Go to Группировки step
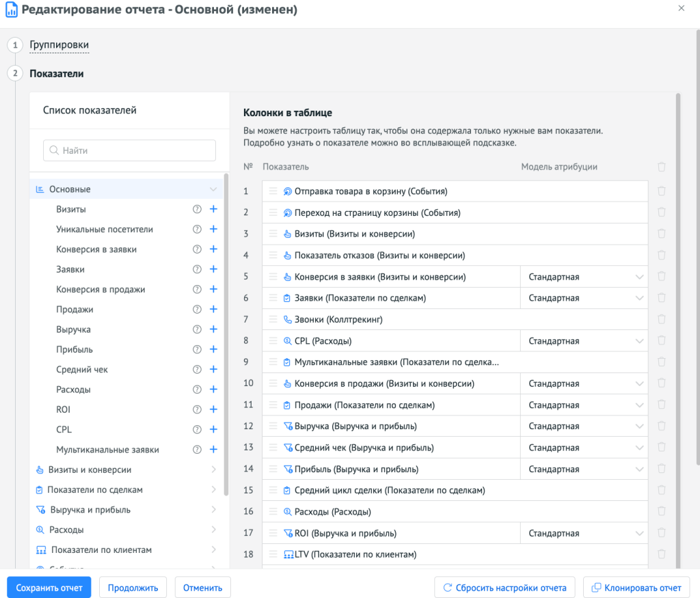Viewport: 700px width, 598px height. click(59, 45)
